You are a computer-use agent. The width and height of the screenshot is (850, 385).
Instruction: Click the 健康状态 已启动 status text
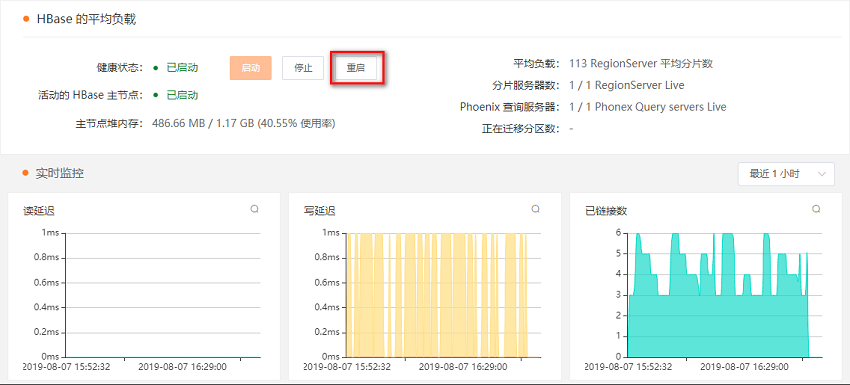click(182, 68)
